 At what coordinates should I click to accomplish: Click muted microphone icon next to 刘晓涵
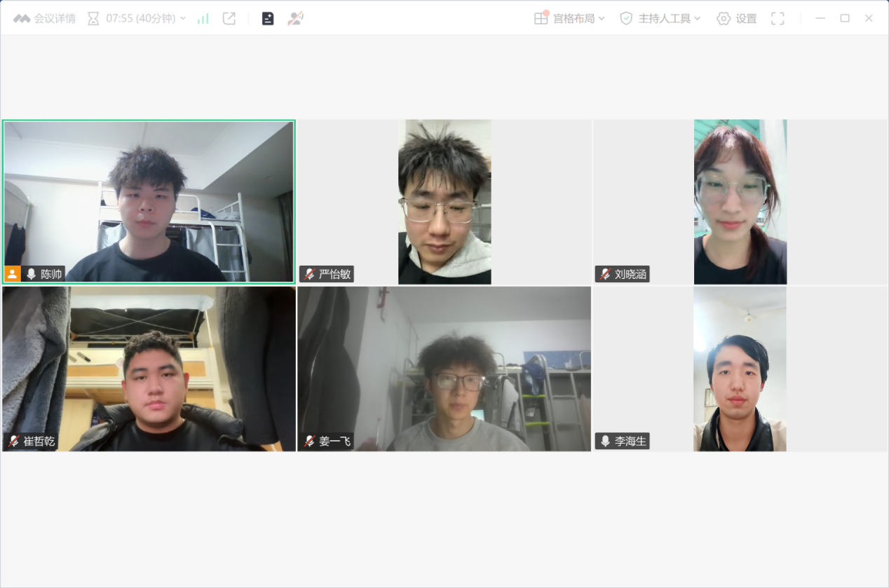605,274
